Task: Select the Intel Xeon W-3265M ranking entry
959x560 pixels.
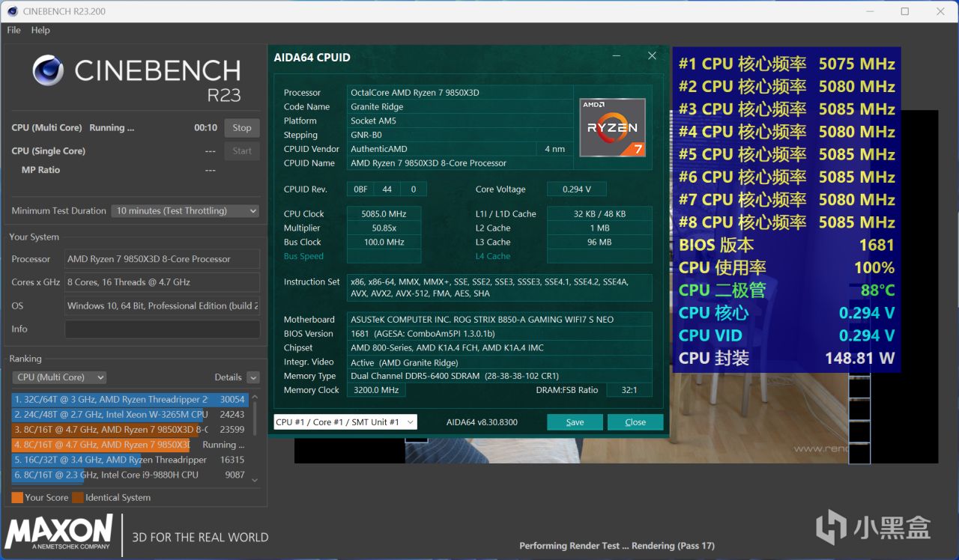Action: [x=130, y=415]
